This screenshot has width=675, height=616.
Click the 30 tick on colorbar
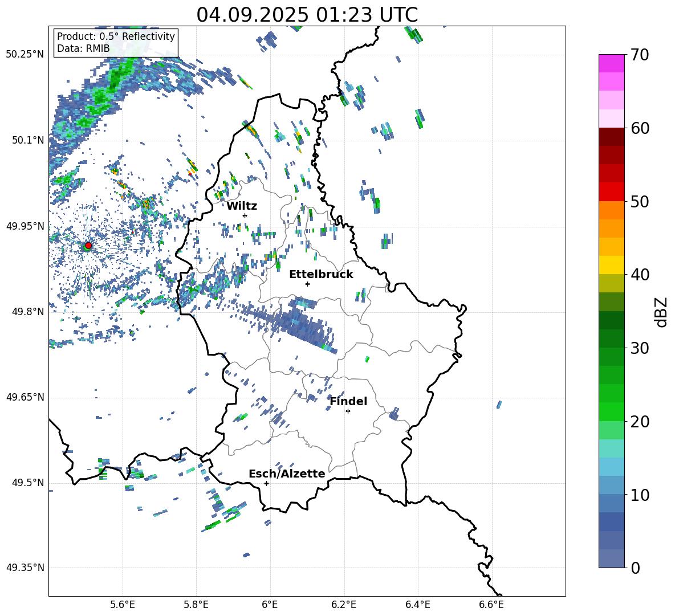[640, 348]
